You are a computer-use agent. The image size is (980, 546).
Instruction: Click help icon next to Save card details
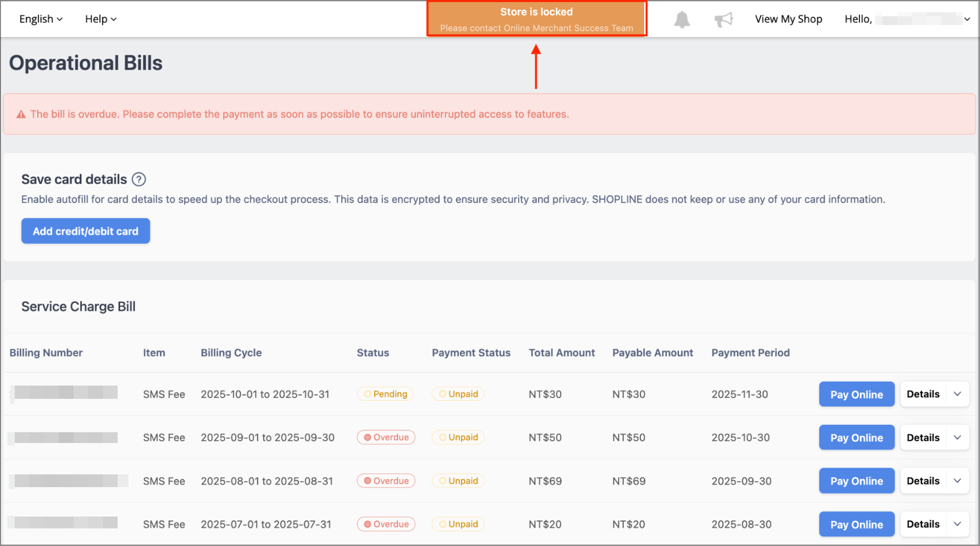139,180
